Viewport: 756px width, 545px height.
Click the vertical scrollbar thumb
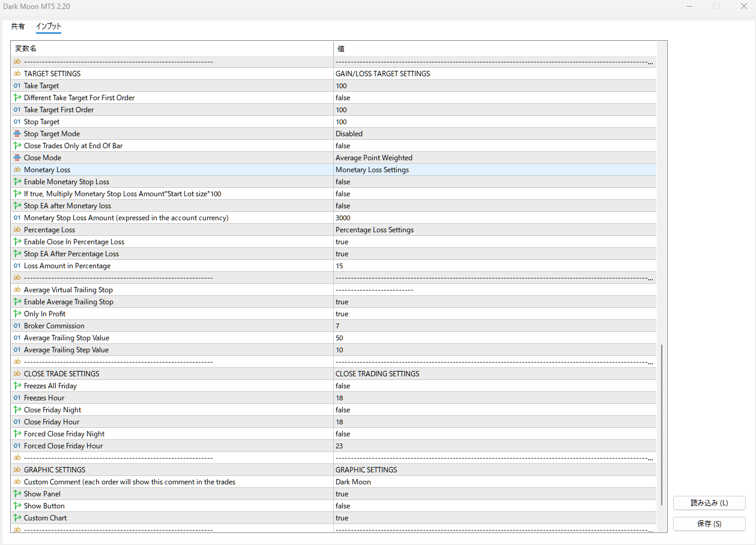point(662,425)
